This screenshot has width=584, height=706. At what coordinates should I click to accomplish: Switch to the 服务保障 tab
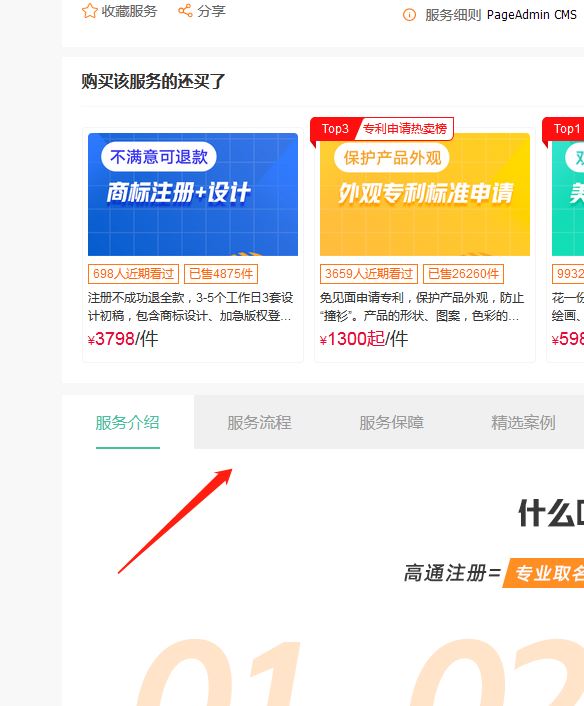point(391,422)
